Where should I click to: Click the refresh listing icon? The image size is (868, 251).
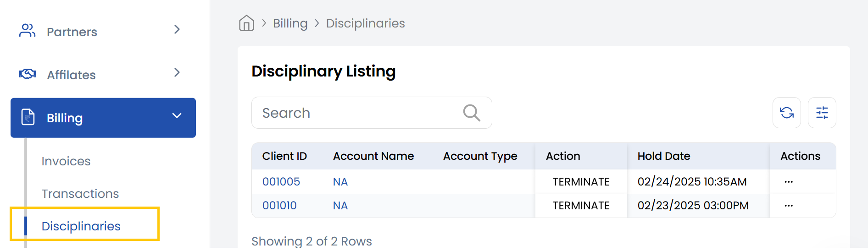[787, 113]
